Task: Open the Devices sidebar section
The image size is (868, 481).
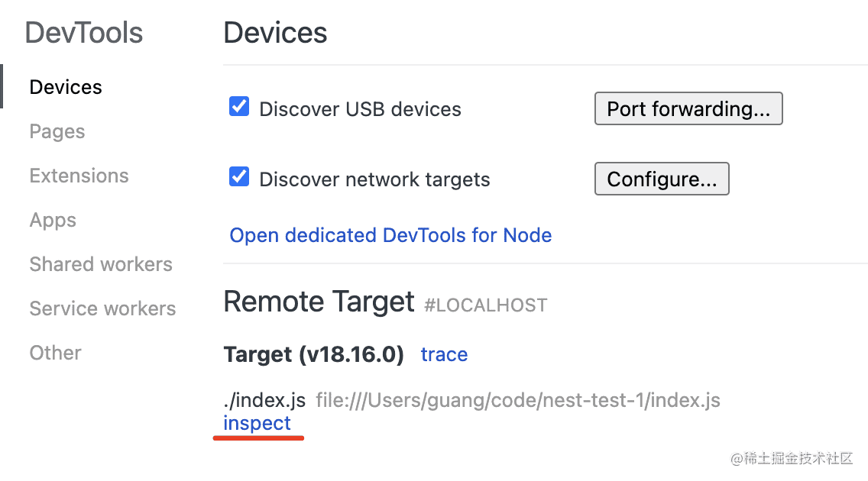Action: coord(66,87)
